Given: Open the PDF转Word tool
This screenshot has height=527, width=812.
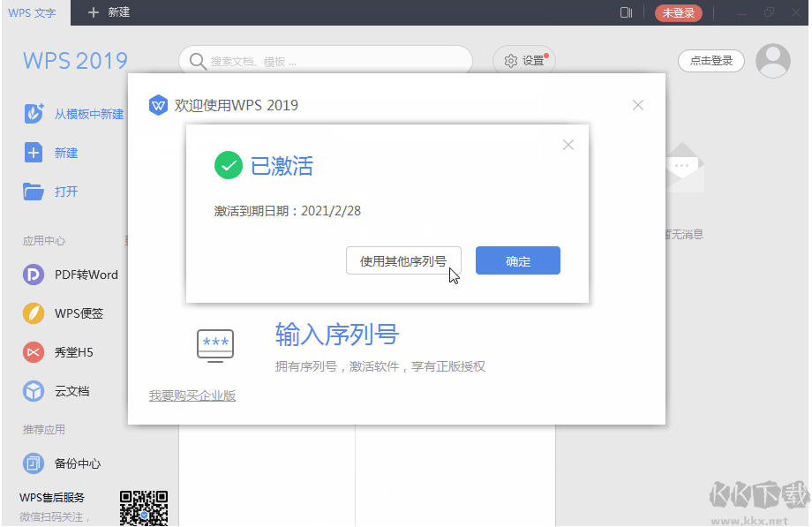Looking at the screenshot, I should point(84,275).
